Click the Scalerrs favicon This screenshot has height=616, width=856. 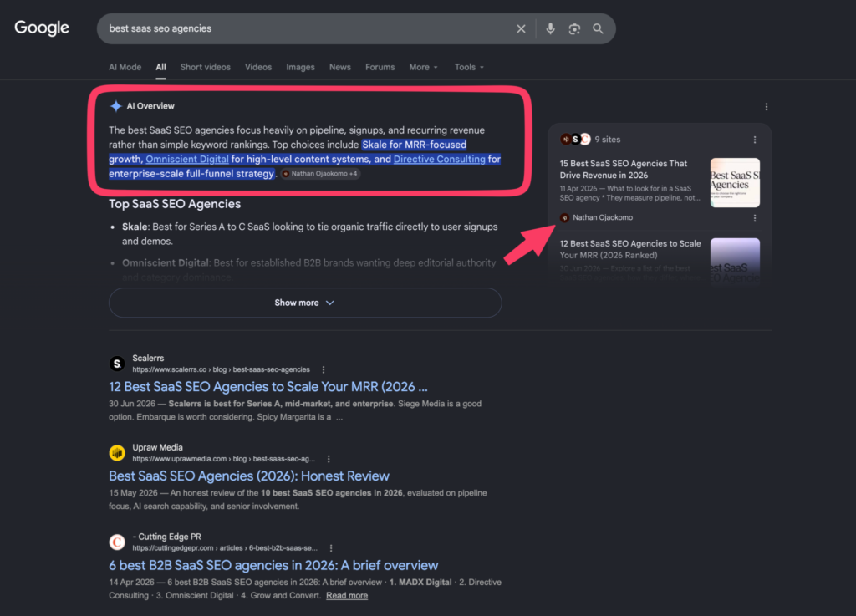(117, 364)
